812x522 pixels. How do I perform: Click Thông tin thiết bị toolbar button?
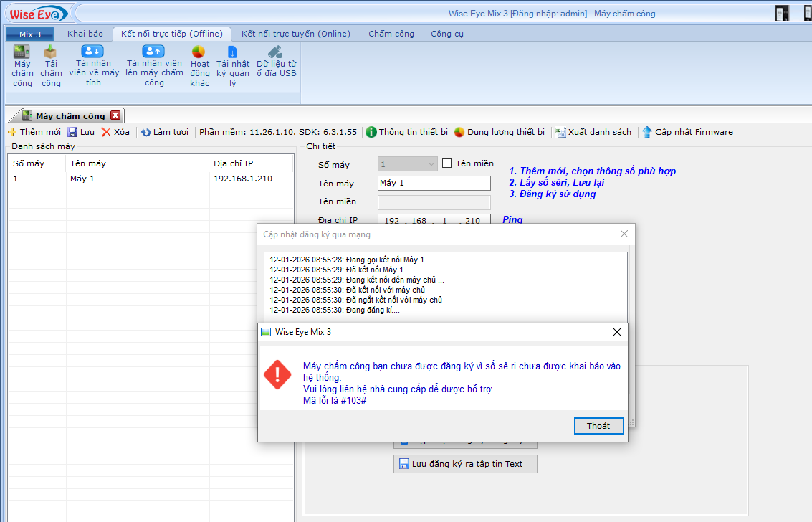[x=406, y=132]
